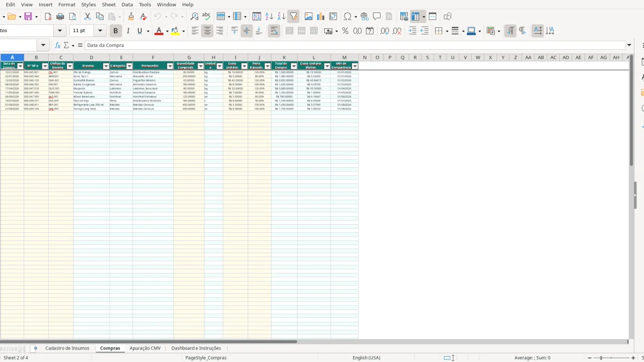
Task: Toggle the AutoFilter button
Action: (x=293, y=17)
